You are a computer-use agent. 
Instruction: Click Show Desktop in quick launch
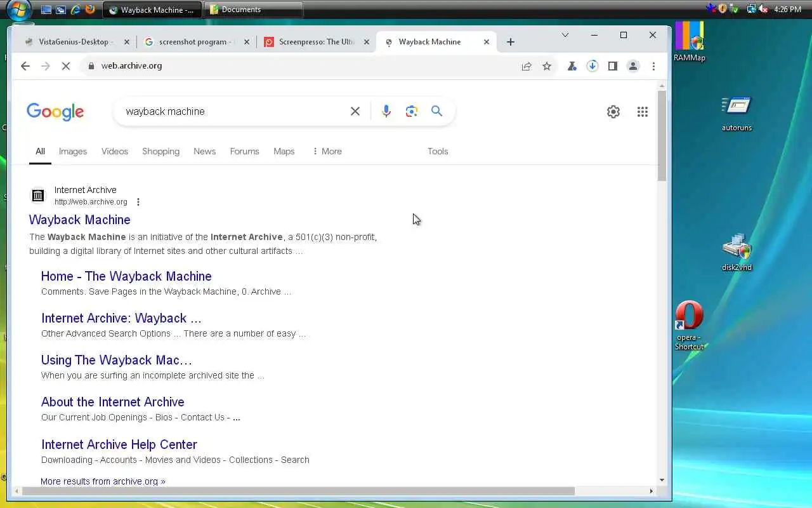(x=46, y=10)
